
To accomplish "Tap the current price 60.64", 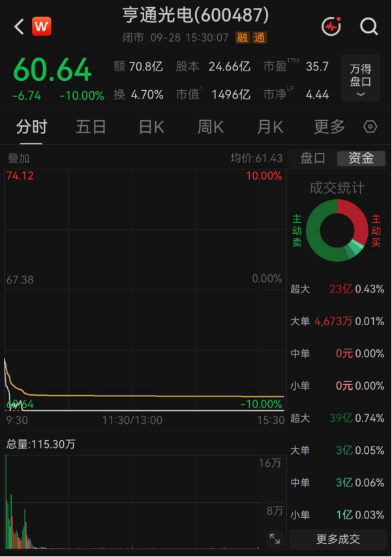I will click(x=52, y=70).
